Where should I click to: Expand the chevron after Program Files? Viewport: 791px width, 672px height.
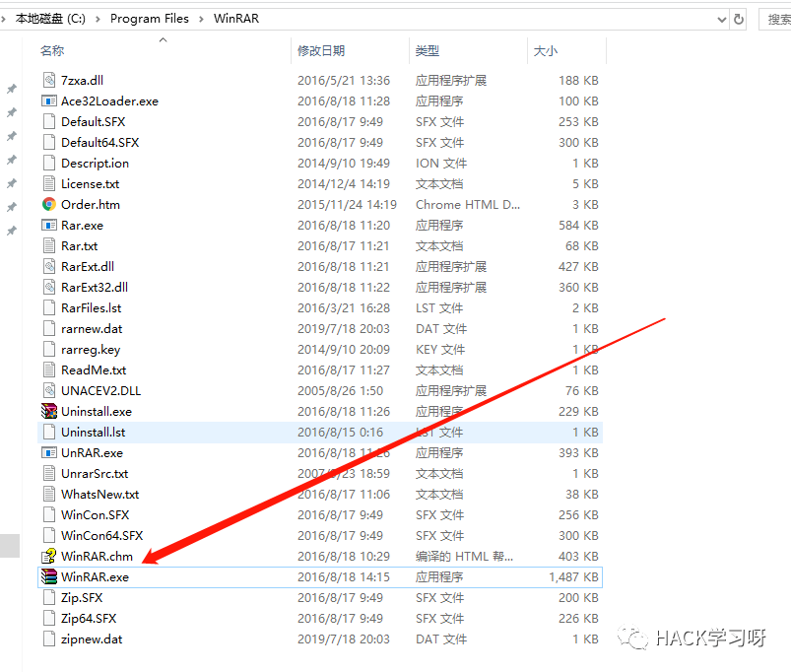click(x=201, y=19)
